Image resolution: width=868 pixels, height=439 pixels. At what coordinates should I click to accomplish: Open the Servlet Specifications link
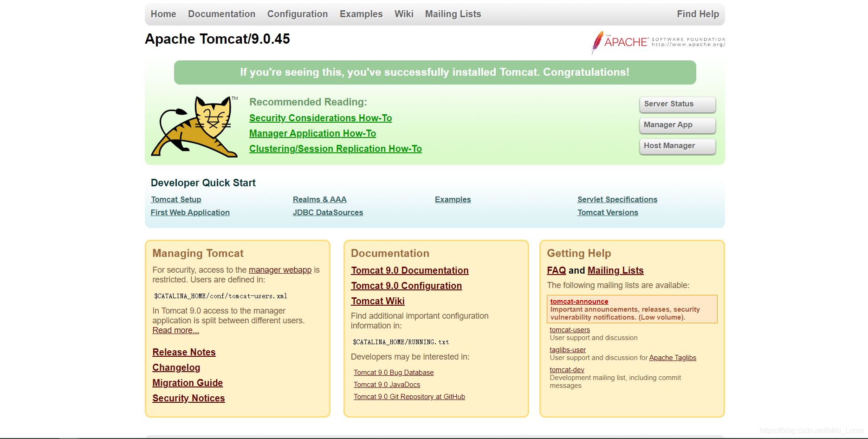click(x=617, y=199)
